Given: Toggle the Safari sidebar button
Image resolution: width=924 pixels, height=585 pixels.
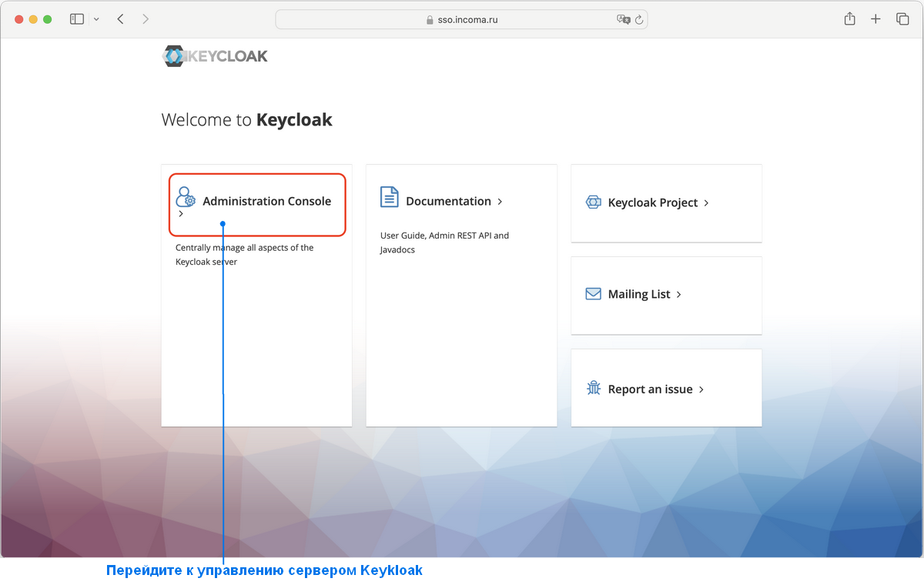Looking at the screenshot, I should click(77, 19).
